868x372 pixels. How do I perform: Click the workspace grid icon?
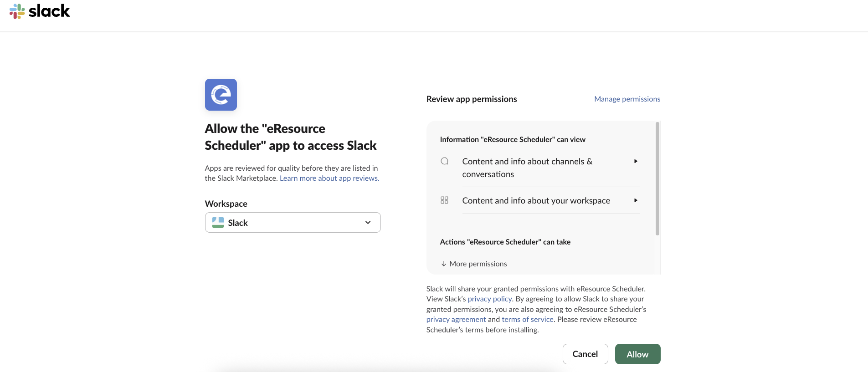pos(445,200)
